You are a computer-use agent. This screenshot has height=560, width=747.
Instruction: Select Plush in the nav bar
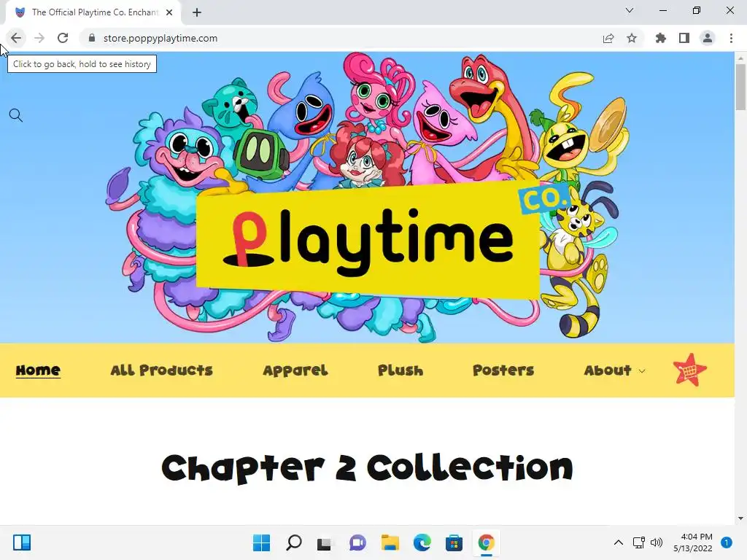(400, 370)
